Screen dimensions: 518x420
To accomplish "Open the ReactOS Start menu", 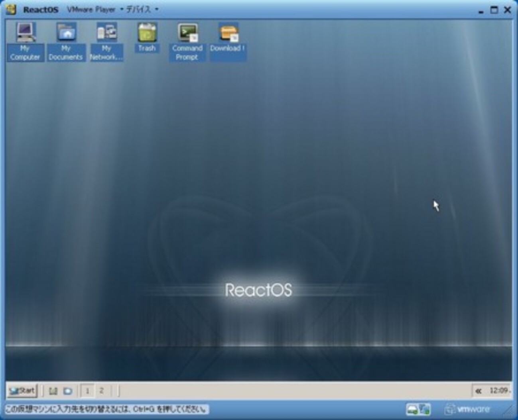I will (x=22, y=391).
